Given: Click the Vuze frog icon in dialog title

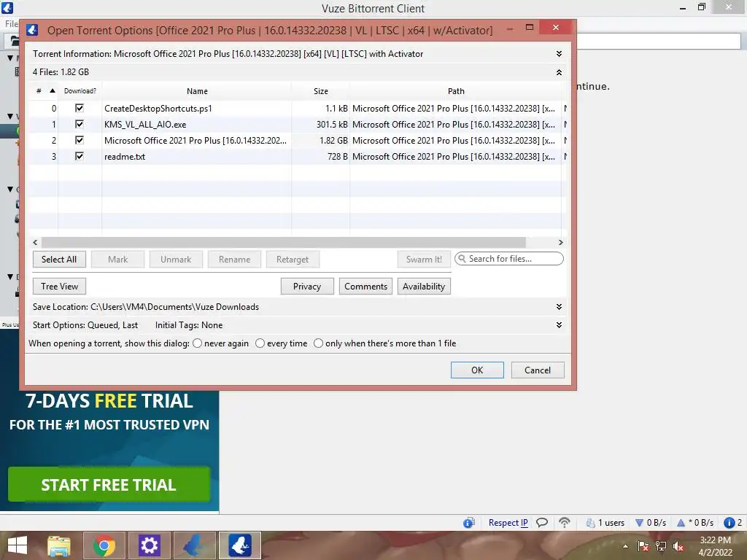Looking at the screenshot, I should 32,30.
